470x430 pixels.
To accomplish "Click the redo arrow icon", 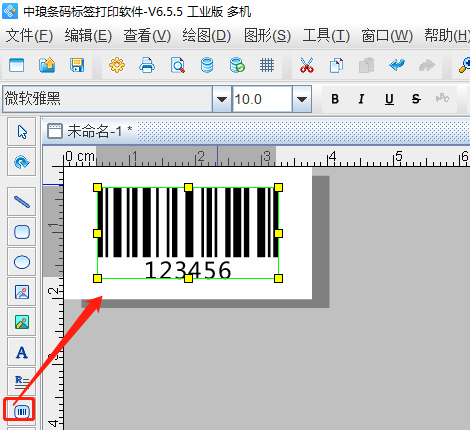I will point(427,65).
